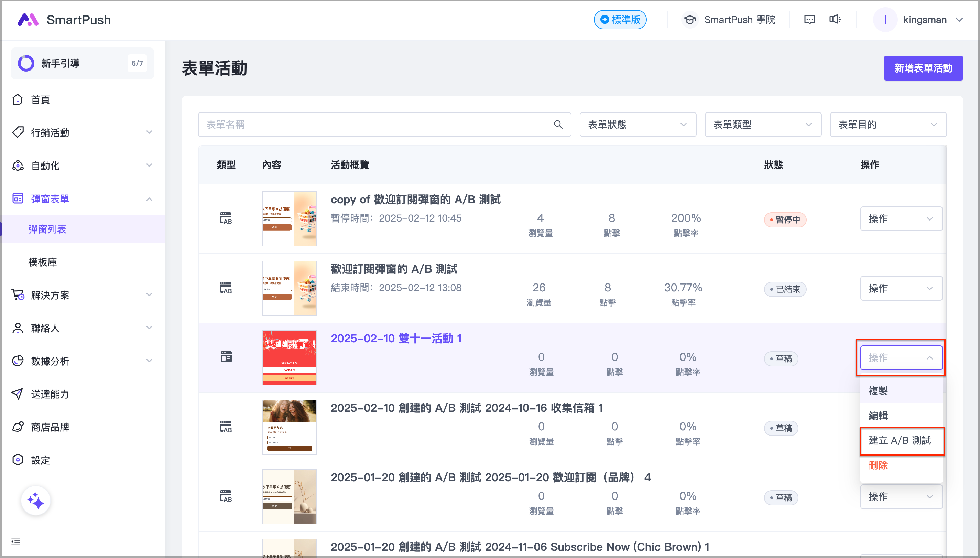Viewport: 980px width, 558px height.
Task: Click the sidebar collapse icon at bottom
Action: 16,541
